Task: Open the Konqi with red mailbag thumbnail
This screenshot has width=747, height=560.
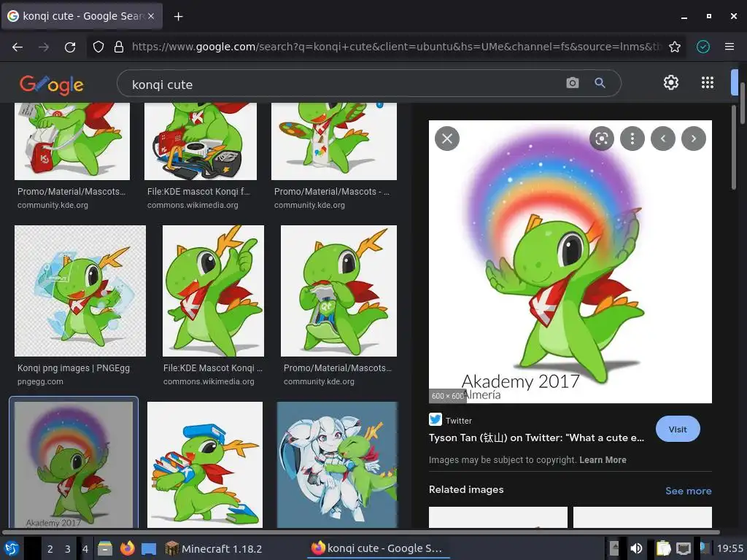Action: coord(72,141)
